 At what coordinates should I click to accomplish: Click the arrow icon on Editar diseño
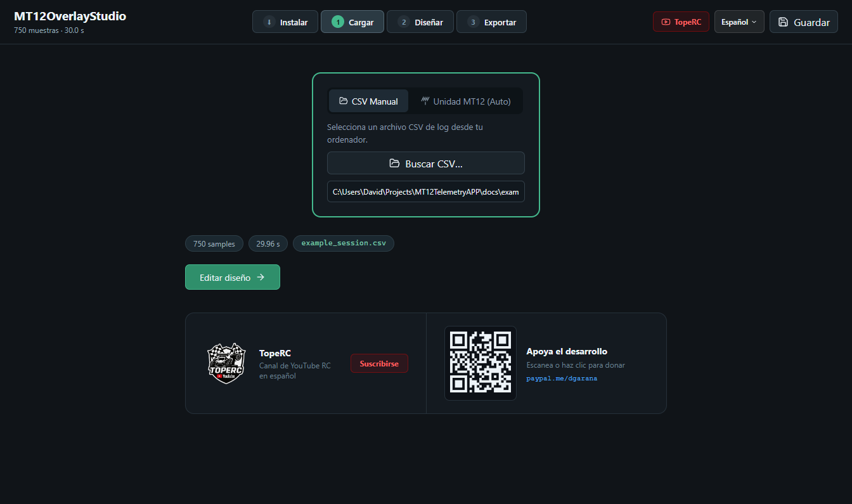(x=261, y=277)
